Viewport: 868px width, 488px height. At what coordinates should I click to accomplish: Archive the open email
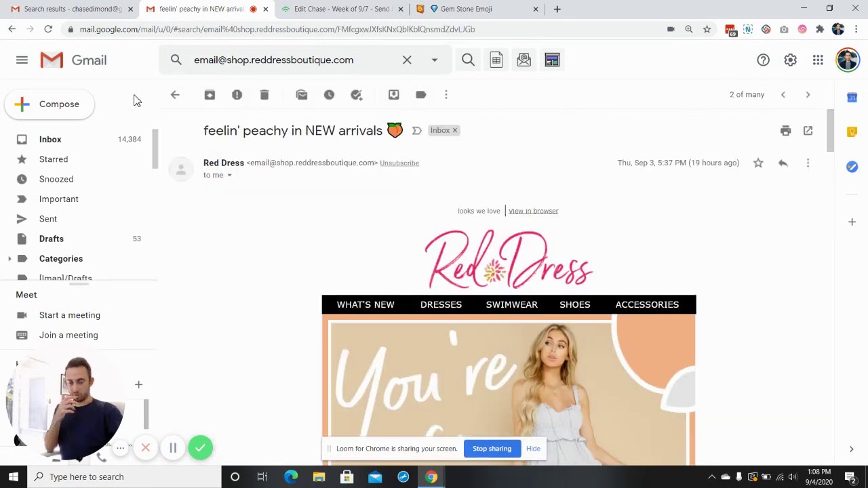coord(210,95)
